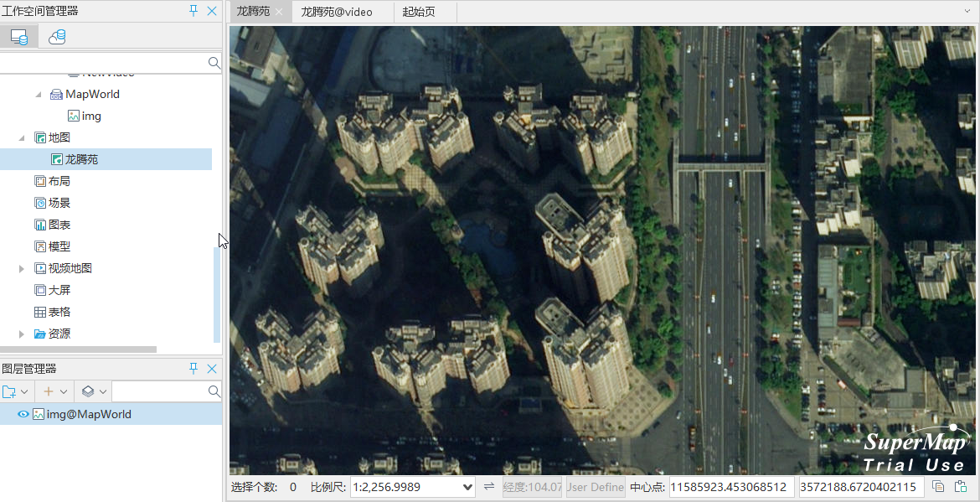
Task: Switch to the cloud datasource view icon
Action: tap(57, 37)
